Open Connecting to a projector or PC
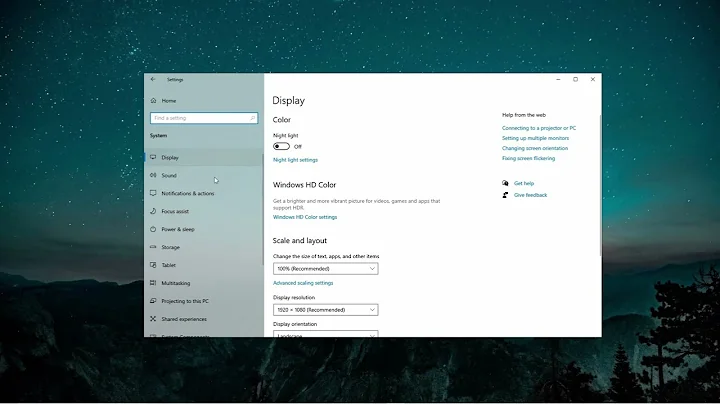Viewport: 720px width, 404px height. point(539,128)
